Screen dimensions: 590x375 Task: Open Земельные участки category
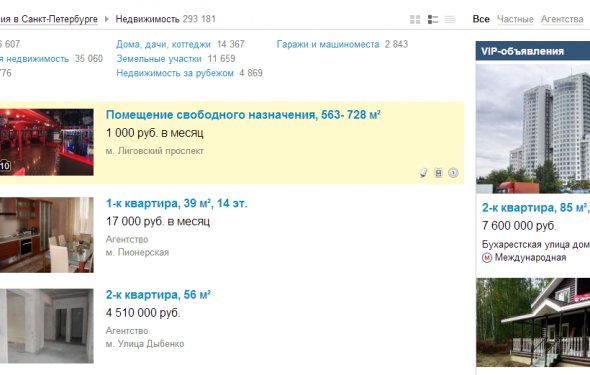pyautogui.click(x=159, y=59)
